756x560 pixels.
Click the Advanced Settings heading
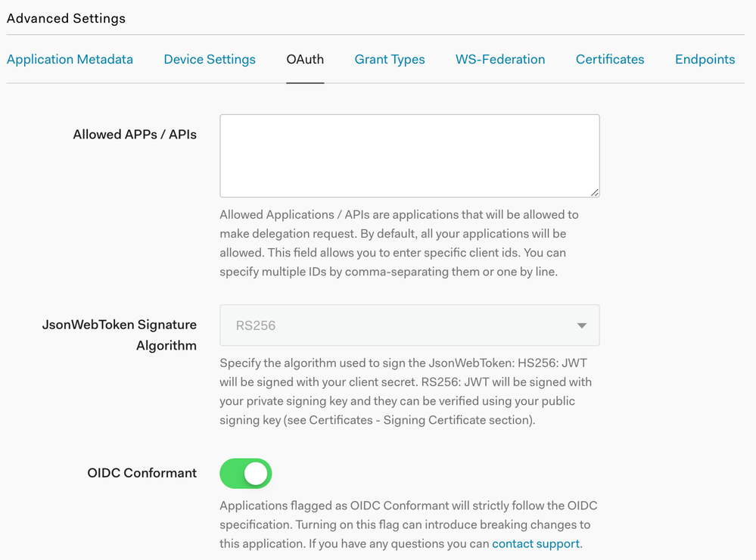point(65,18)
